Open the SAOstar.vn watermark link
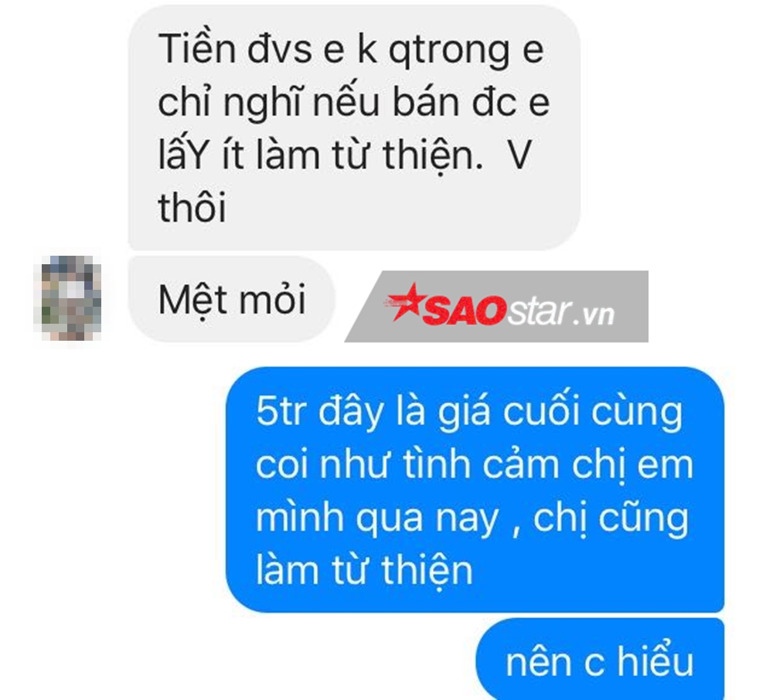The height and width of the screenshot is (700, 773). coord(496,307)
